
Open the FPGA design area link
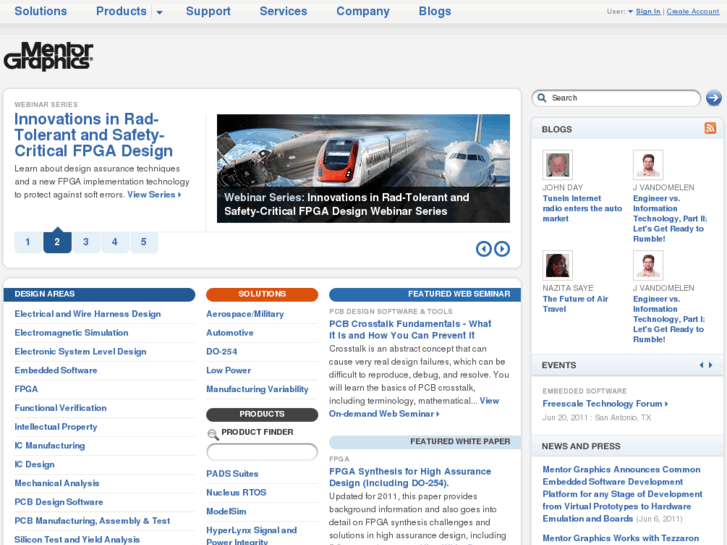coord(26,389)
